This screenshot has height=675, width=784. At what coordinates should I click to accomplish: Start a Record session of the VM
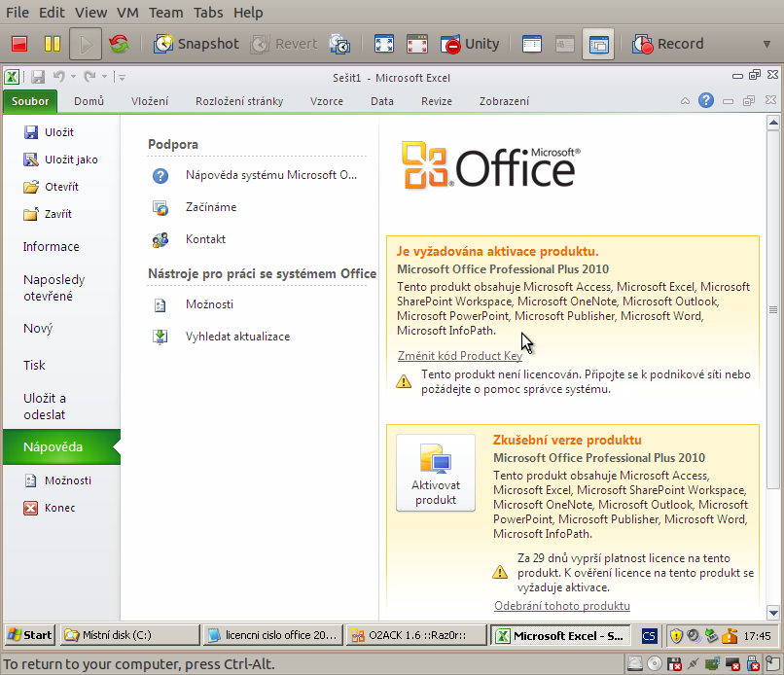[x=668, y=44]
